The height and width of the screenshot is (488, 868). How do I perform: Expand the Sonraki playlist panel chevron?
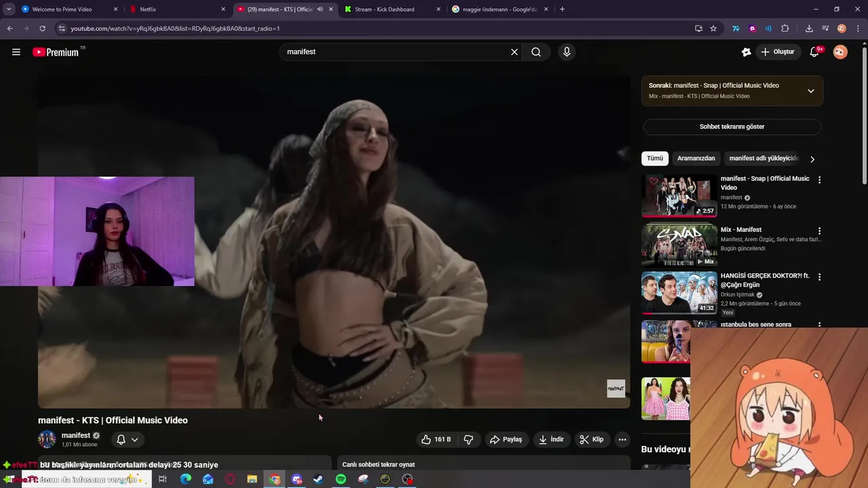tap(810, 91)
